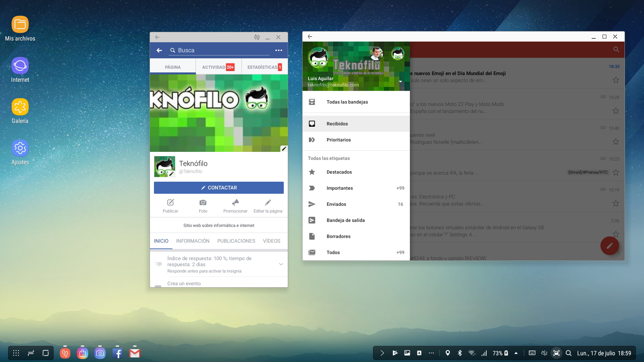
Task: Tap Editar la página pencil icon
Action: pos(268,202)
